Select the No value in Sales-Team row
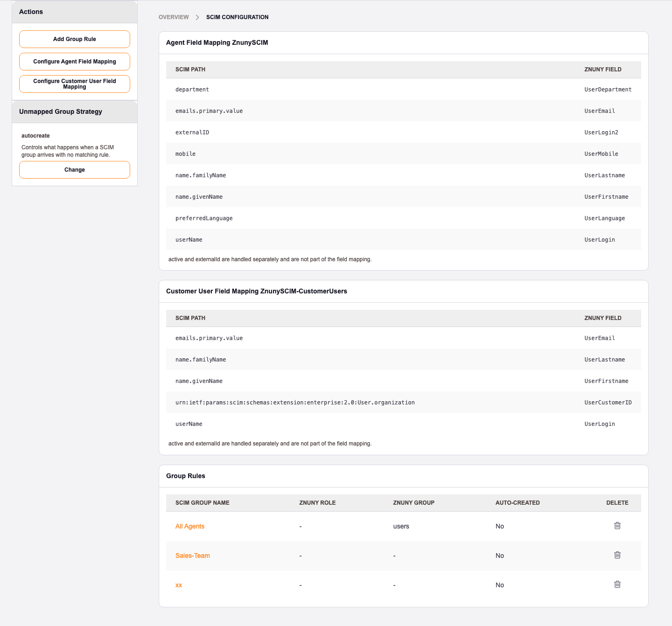 500,556
